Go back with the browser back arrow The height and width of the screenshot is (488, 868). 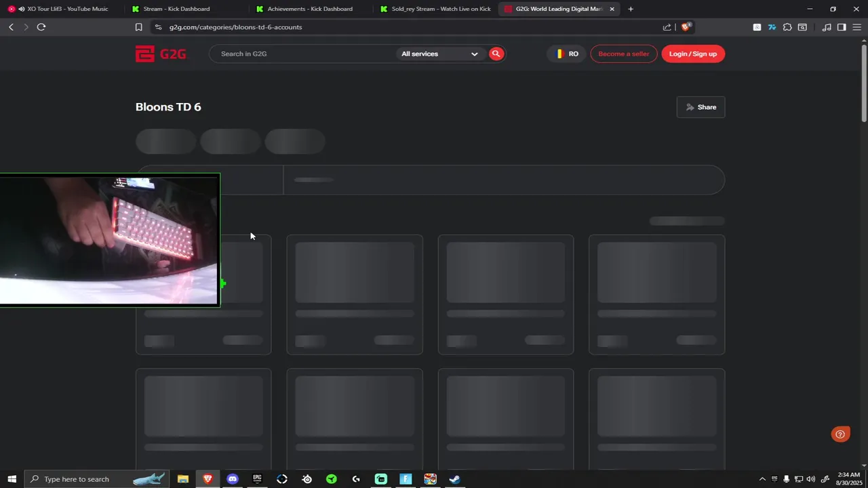pyautogui.click(x=11, y=27)
